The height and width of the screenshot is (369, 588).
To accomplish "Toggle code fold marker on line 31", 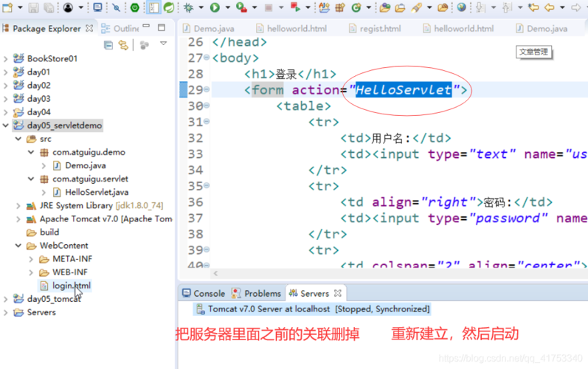I will pyautogui.click(x=207, y=122).
